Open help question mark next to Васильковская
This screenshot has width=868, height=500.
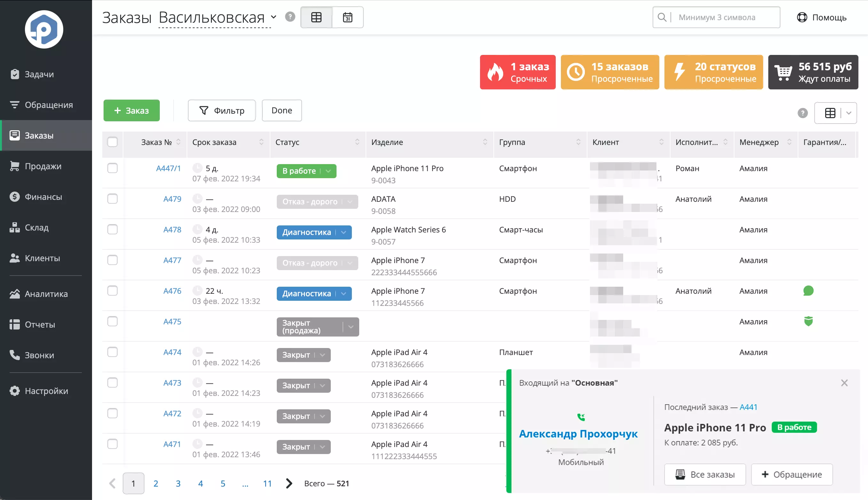pos(290,17)
